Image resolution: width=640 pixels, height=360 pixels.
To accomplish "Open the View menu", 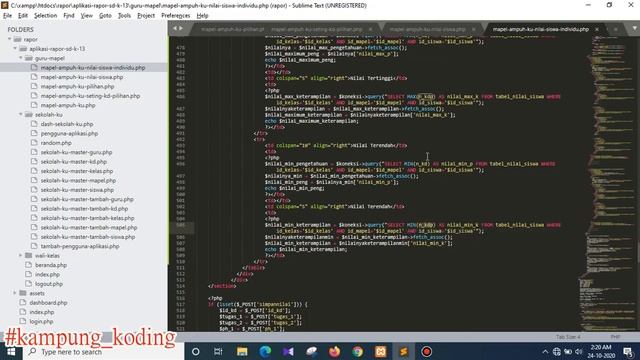I will pos(87,16).
